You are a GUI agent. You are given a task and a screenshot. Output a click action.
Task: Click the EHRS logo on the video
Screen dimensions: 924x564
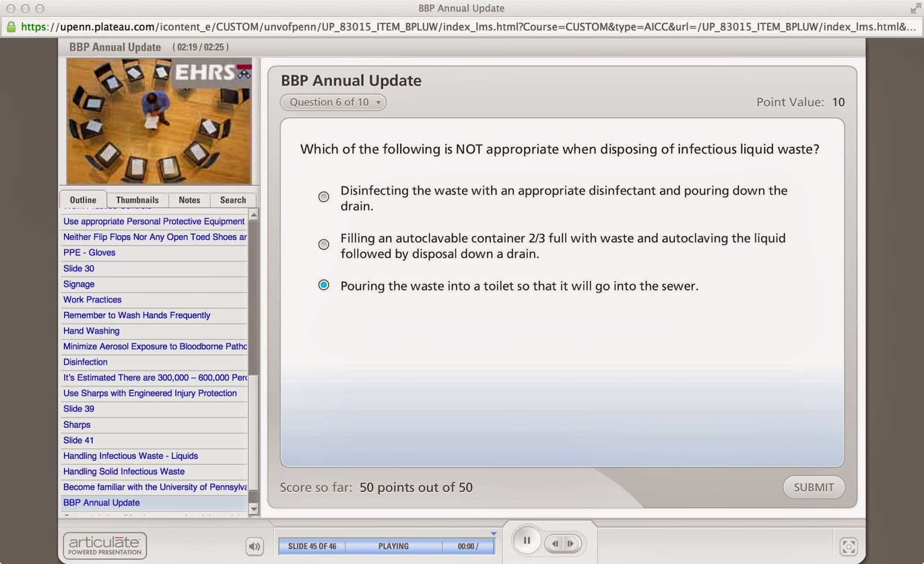(211, 72)
